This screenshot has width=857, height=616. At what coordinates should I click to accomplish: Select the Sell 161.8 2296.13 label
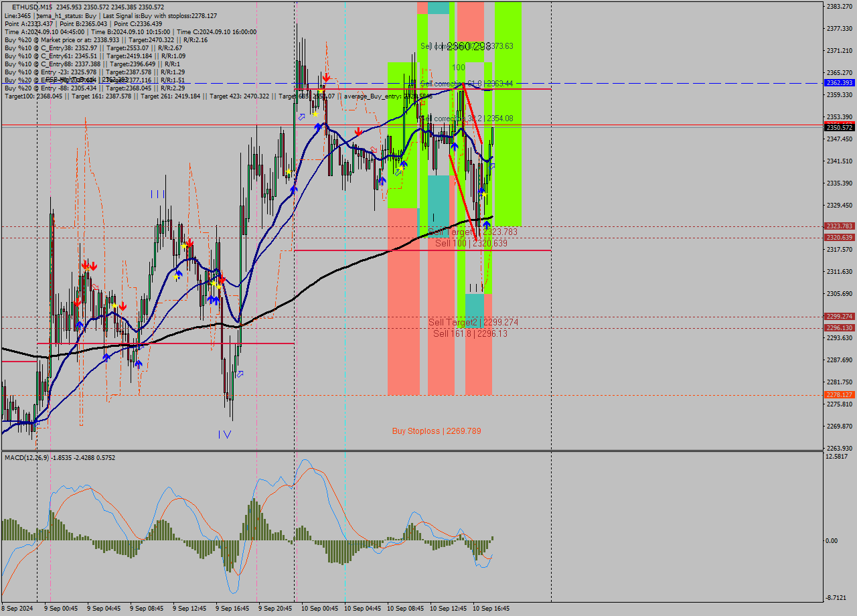tap(470, 333)
